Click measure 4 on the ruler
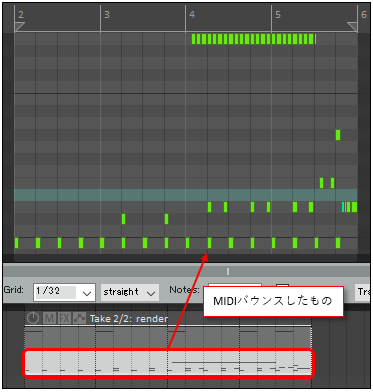 point(192,15)
